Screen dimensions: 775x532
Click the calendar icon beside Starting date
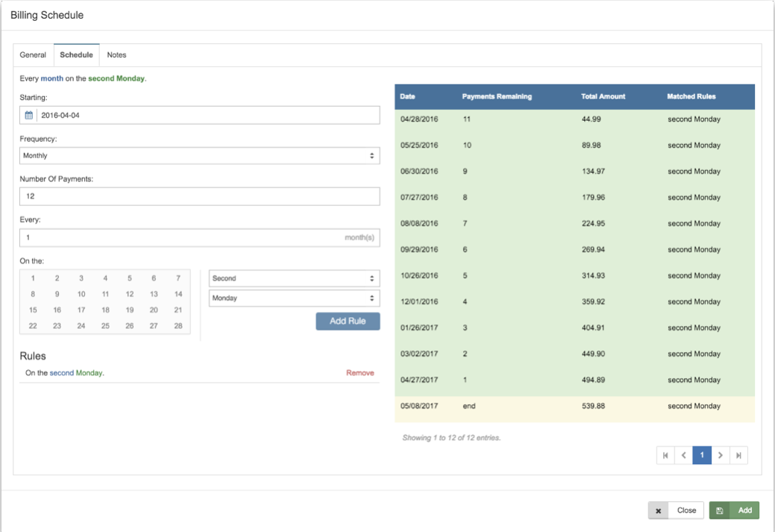(29, 115)
